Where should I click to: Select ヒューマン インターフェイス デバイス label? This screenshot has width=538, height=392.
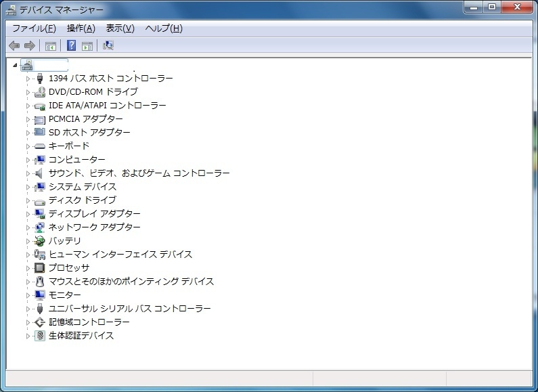120,255
